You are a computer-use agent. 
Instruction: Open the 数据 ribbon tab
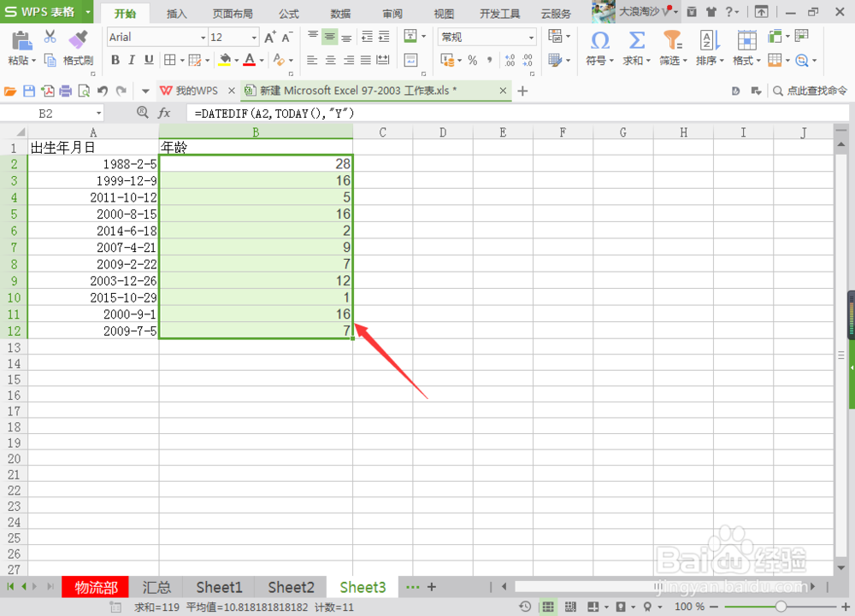tap(340, 14)
